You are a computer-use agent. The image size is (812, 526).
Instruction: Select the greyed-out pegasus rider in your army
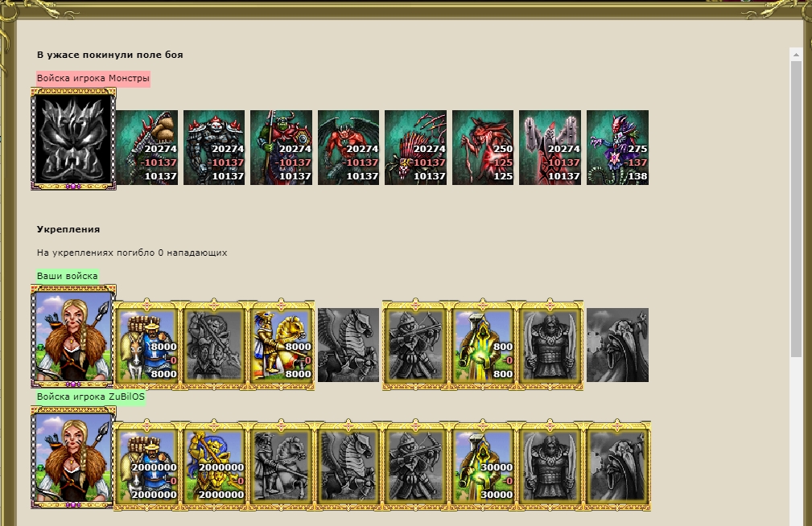click(348, 345)
